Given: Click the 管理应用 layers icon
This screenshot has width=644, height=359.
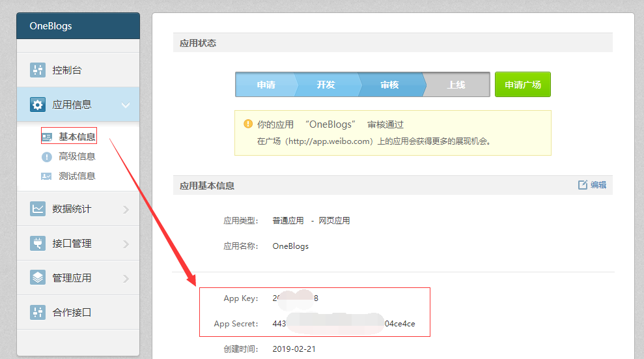Looking at the screenshot, I should coord(38,278).
